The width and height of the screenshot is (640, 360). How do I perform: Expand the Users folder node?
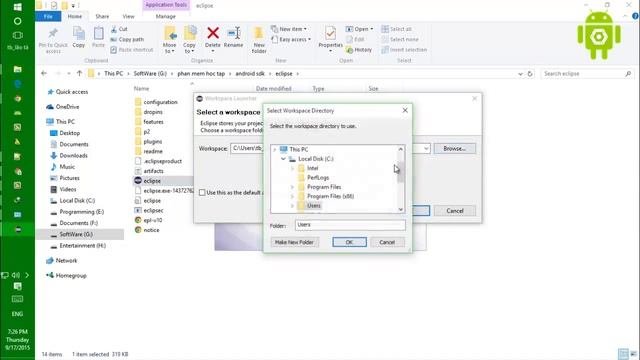pos(292,206)
